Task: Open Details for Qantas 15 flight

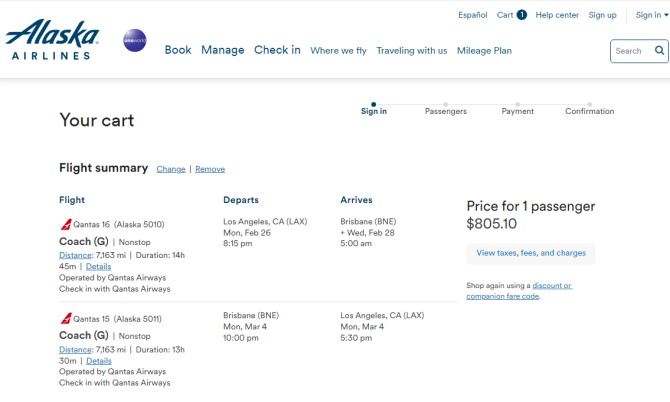Action: coord(99,361)
